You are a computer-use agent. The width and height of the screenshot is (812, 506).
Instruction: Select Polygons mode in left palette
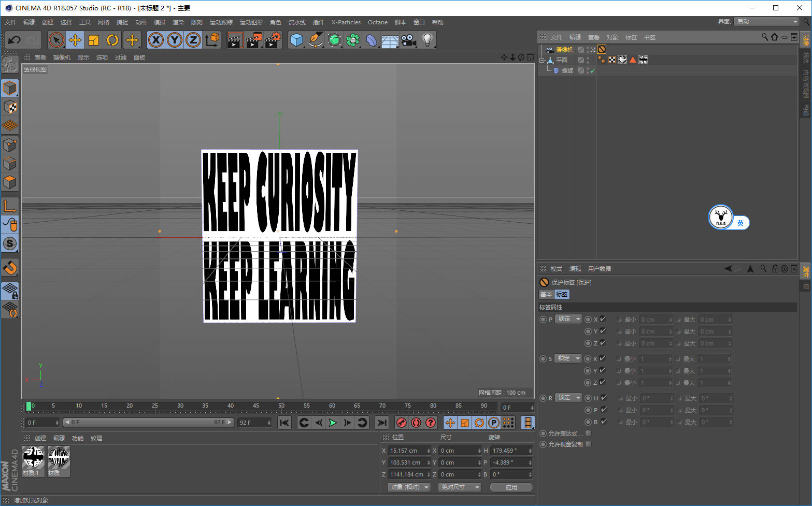10,183
